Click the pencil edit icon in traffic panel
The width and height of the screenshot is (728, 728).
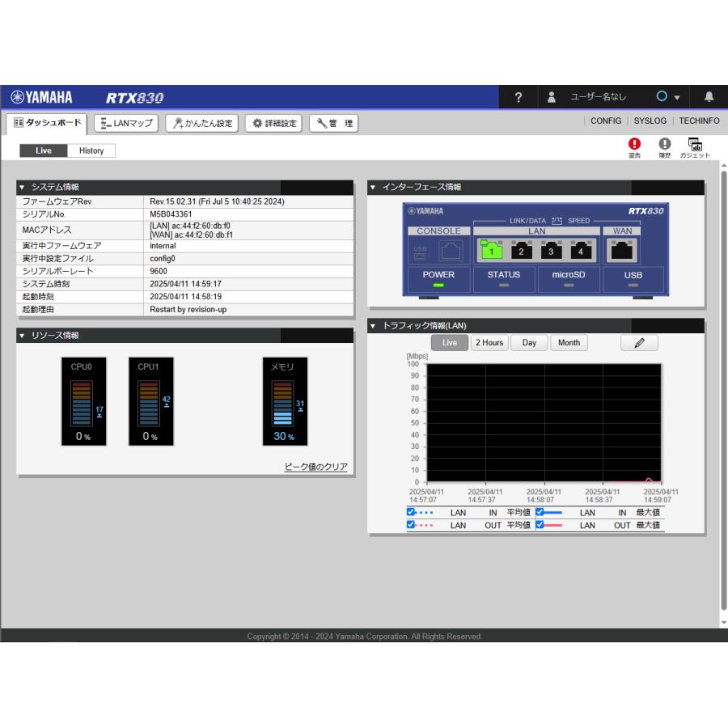[639, 343]
